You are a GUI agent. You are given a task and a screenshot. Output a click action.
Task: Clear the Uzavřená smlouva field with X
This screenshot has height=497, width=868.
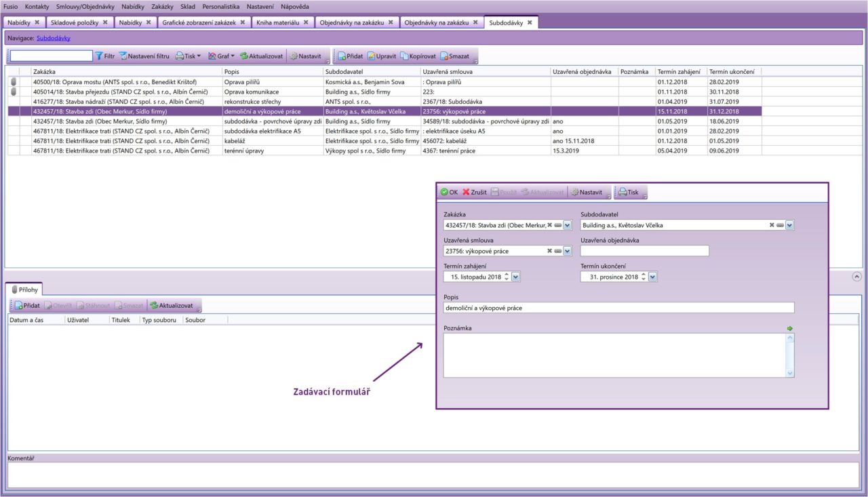[550, 251]
